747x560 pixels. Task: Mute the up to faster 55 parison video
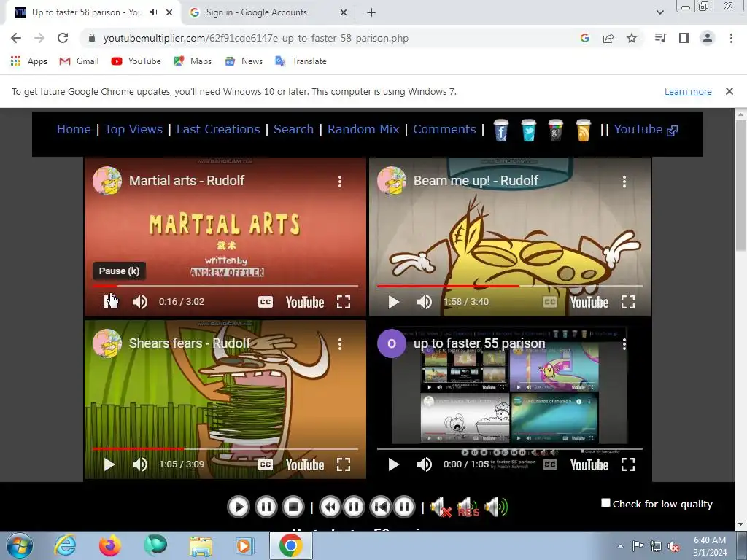424,464
